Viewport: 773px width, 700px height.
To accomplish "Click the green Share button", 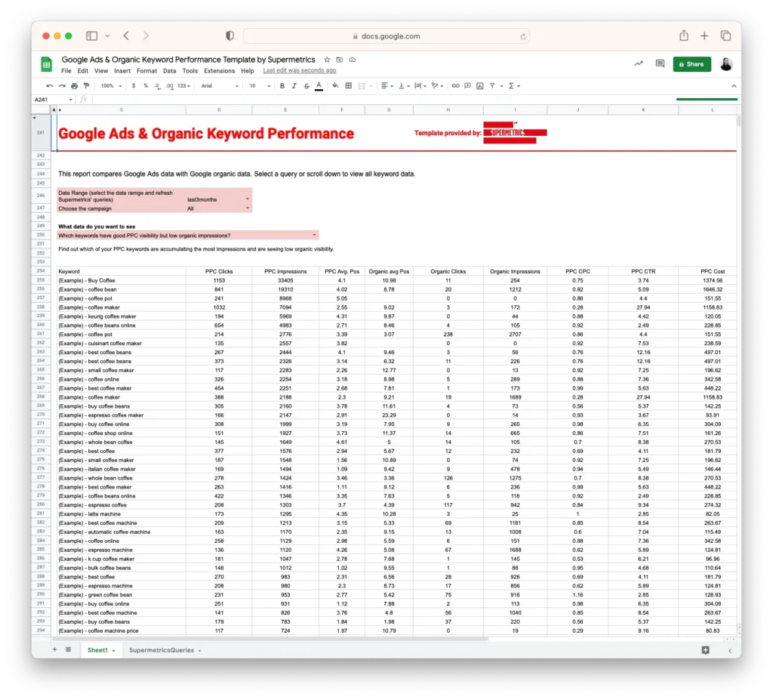I will point(691,64).
